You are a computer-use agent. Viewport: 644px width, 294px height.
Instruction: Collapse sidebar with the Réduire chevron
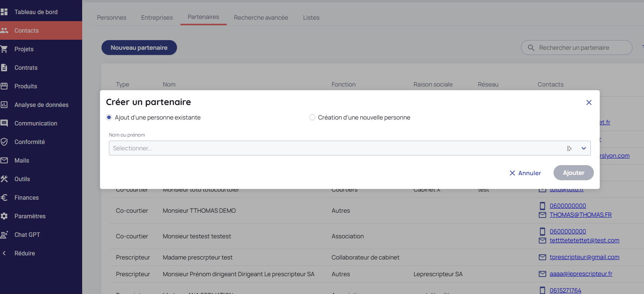click(4, 253)
